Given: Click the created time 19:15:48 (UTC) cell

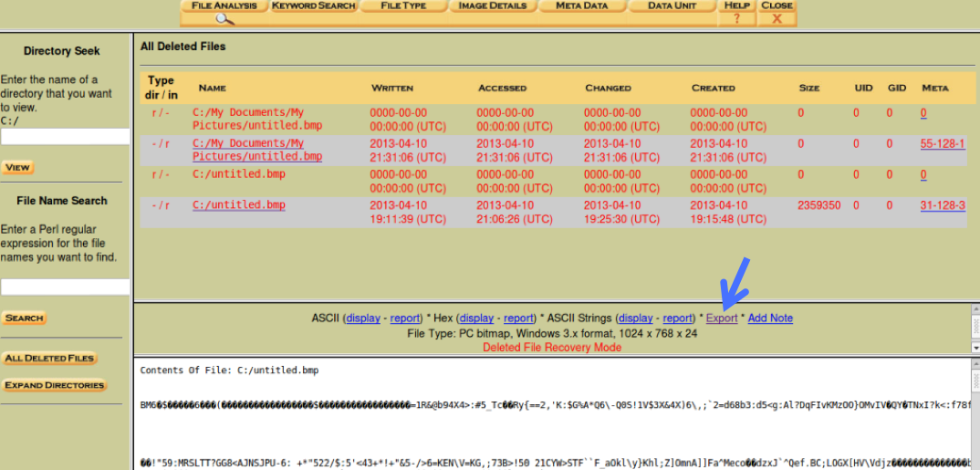Looking at the screenshot, I should tap(728, 219).
